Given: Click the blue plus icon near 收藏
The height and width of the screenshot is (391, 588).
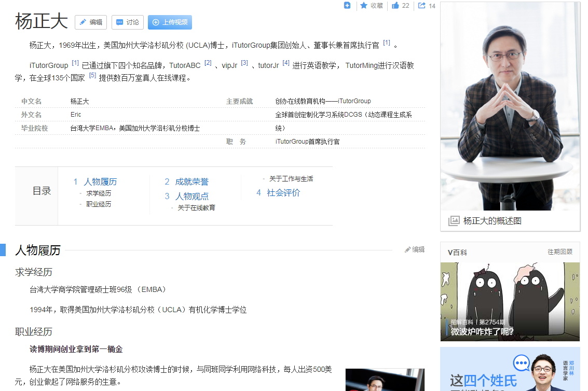Looking at the screenshot, I should tap(347, 5).
